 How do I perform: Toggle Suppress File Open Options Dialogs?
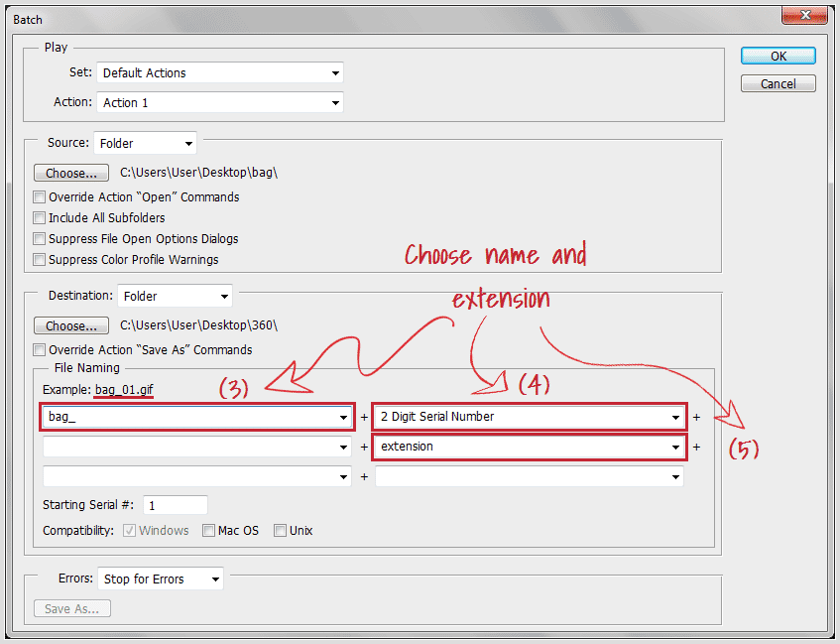[39, 238]
